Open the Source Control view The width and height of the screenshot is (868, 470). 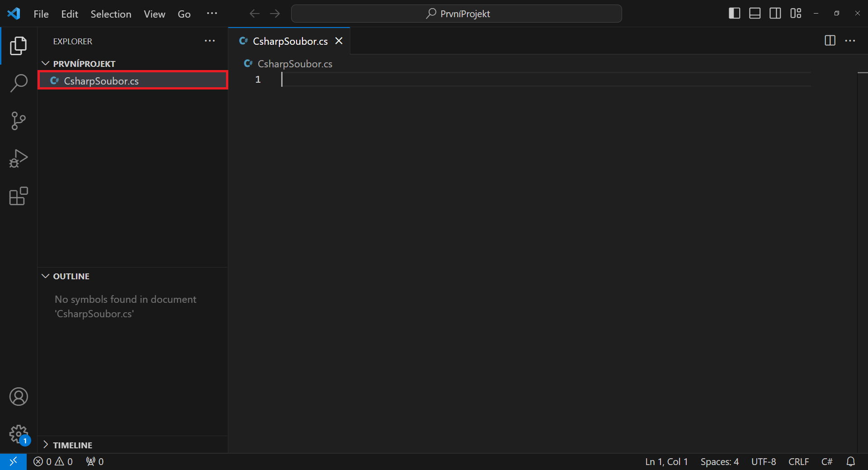[18, 121]
